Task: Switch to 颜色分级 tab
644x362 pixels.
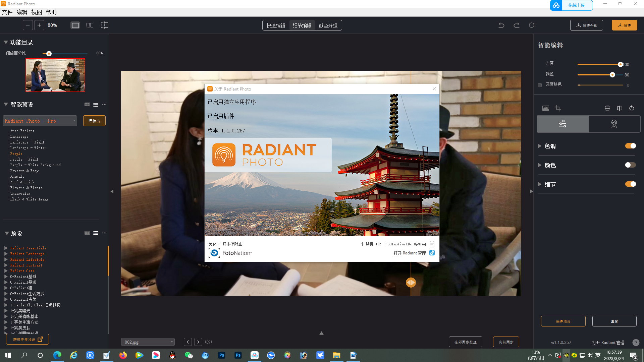Action: point(328,25)
